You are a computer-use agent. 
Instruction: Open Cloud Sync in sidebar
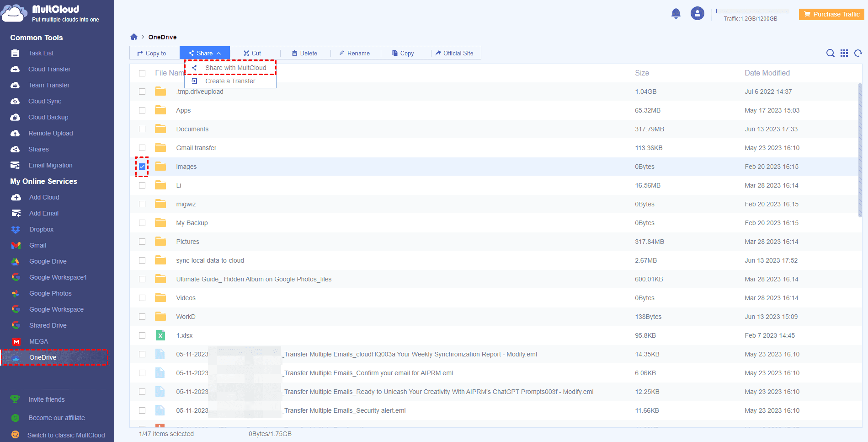tap(44, 101)
